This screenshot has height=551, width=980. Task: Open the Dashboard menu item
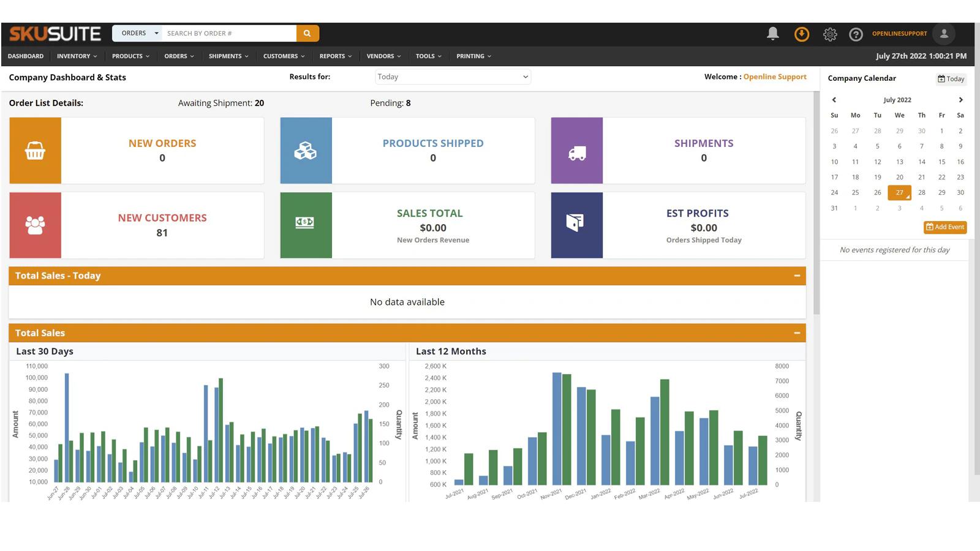26,56
